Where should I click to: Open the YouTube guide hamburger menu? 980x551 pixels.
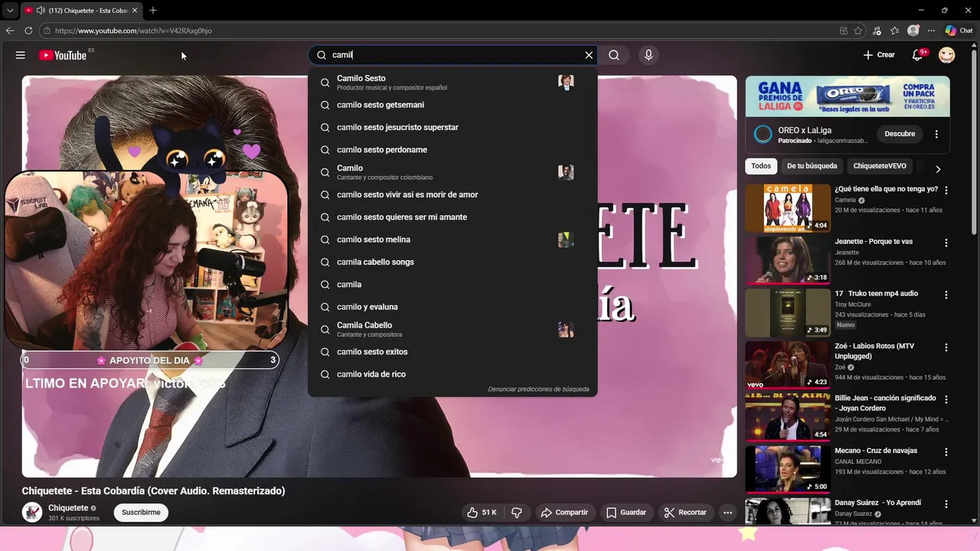21,55
